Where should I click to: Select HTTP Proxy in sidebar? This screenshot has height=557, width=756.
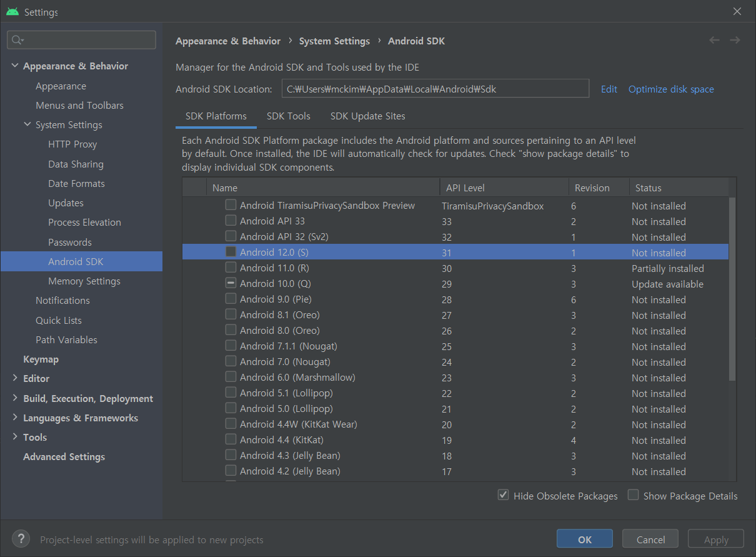tap(72, 144)
